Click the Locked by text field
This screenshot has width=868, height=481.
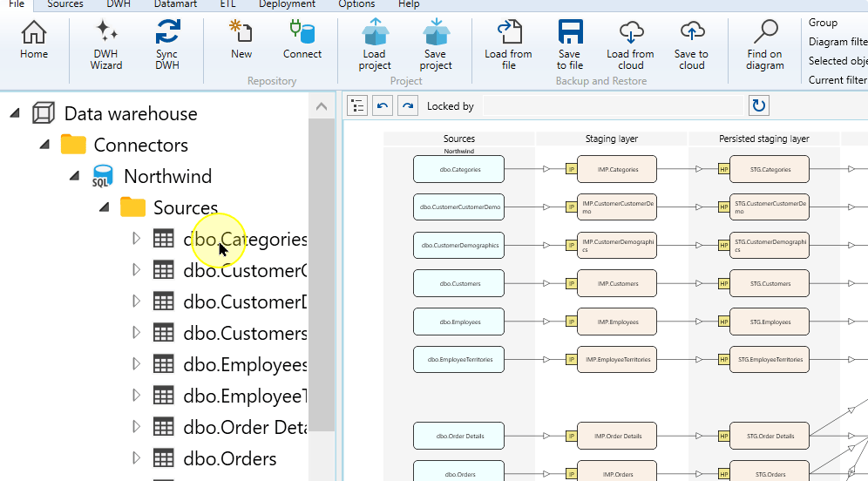pos(614,105)
